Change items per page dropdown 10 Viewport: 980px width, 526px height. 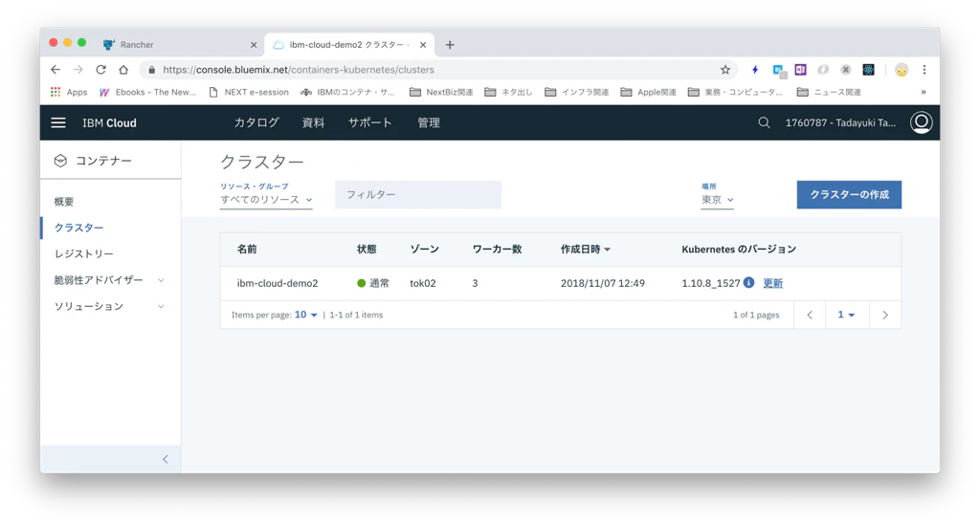click(305, 315)
